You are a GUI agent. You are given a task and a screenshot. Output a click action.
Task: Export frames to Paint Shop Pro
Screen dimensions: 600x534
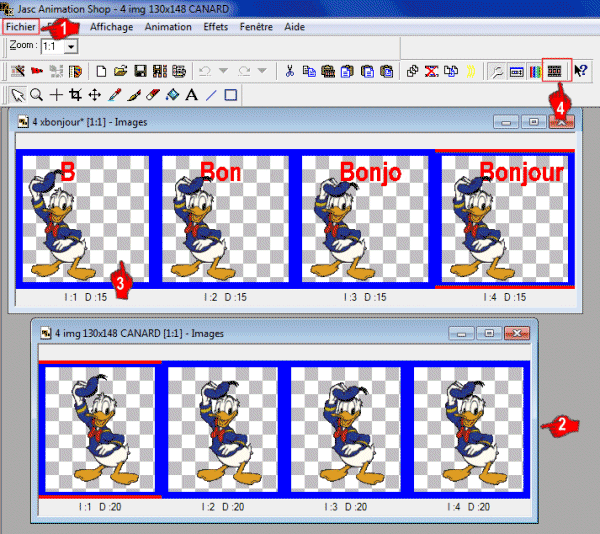click(x=75, y=71)
